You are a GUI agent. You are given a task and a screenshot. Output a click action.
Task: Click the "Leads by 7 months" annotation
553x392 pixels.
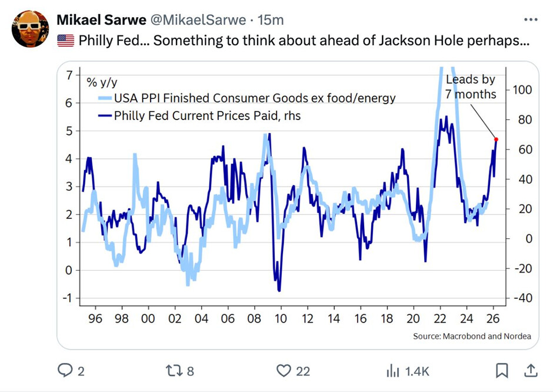coord(471,87)
